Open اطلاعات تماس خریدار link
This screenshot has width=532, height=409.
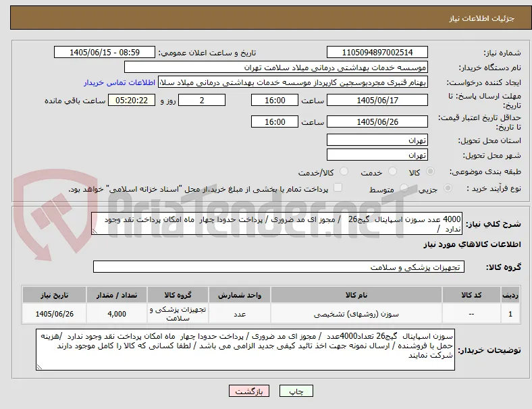click(x=119, y=82)
